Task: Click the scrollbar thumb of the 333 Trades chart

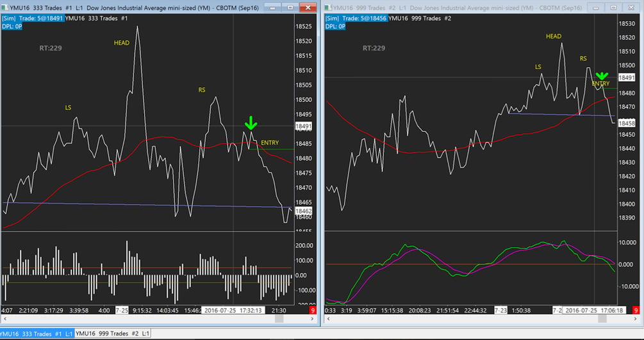Action: pyautogui.click(x=279, y=319)
